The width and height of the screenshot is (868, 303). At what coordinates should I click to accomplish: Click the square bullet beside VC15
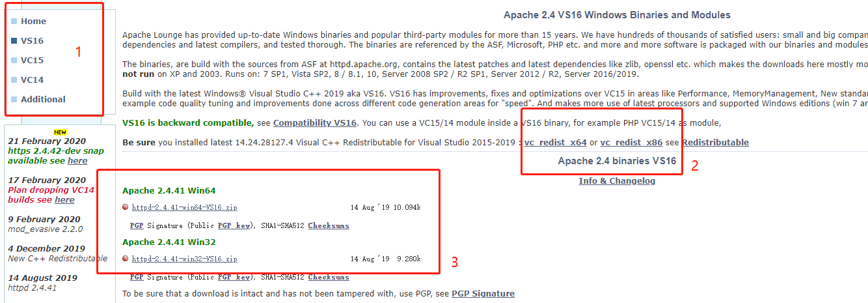14,61
